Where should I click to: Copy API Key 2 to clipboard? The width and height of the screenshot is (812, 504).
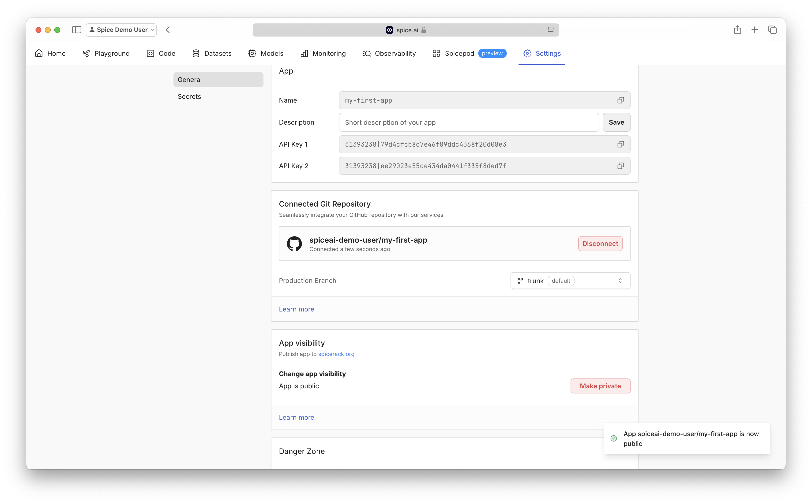pyautogui.click(x=620, y=166)
